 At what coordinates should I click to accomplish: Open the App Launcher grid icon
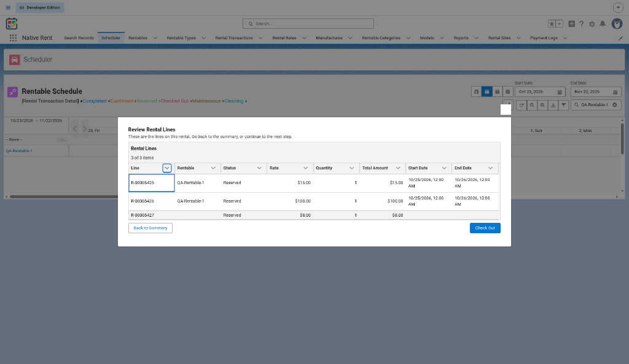[x=13, y=37]
